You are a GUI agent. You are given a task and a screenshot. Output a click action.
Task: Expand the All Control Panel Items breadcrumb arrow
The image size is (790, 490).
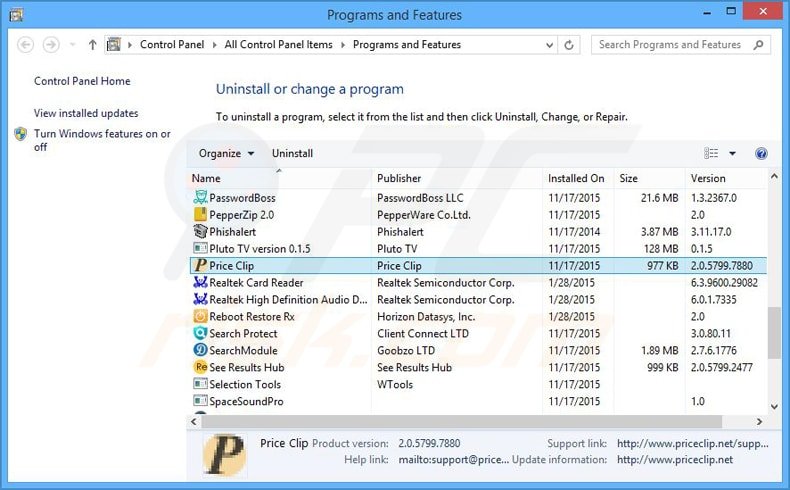(x=343, y=45)
